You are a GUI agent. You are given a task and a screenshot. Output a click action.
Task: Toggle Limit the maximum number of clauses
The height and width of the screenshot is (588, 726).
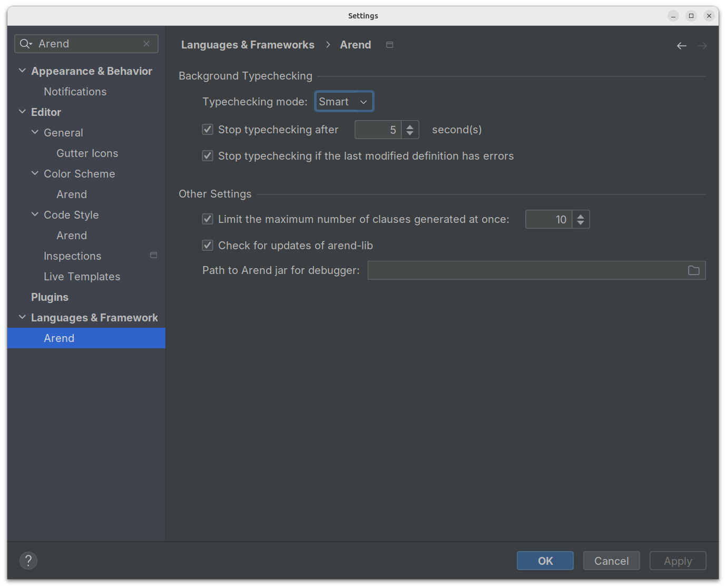pos(208,219)
